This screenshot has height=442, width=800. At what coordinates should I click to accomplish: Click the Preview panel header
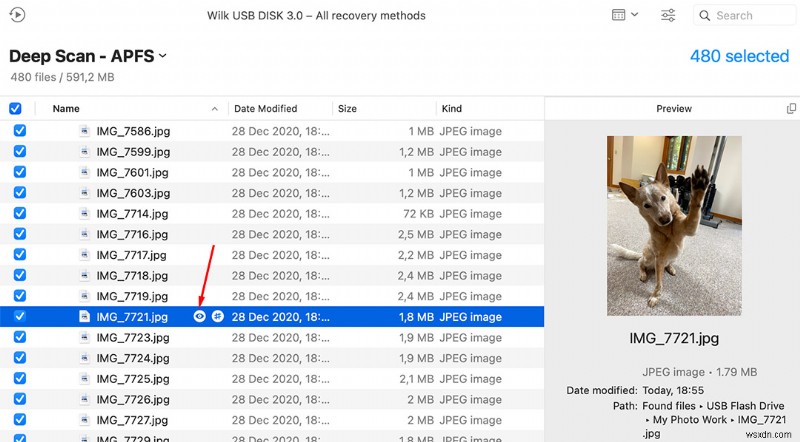[x=674, y=109]
